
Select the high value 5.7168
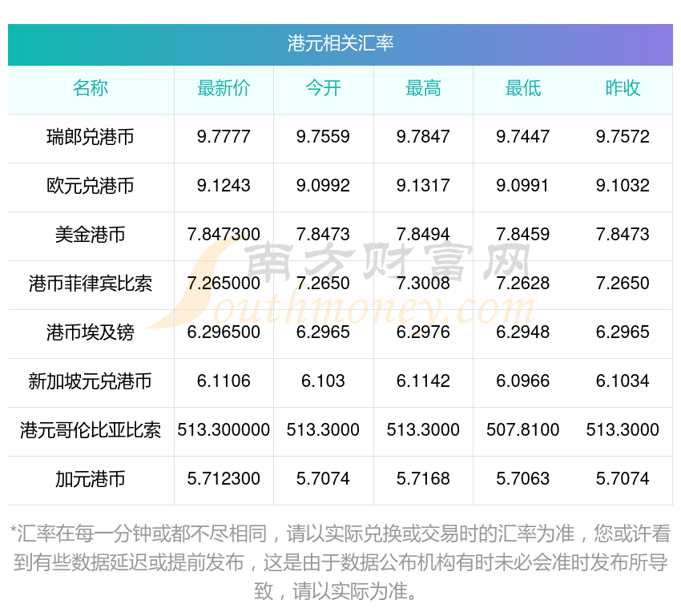[423, 479]
